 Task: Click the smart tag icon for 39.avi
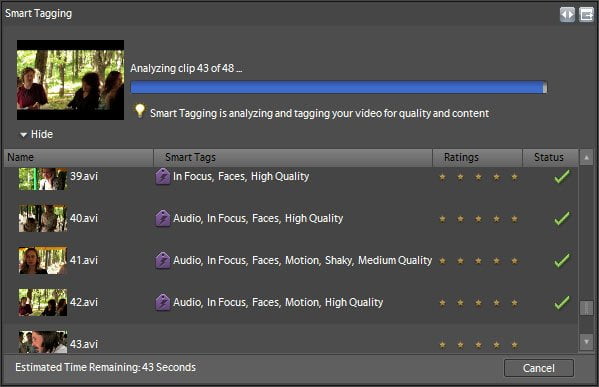click(x=163, y=176)
